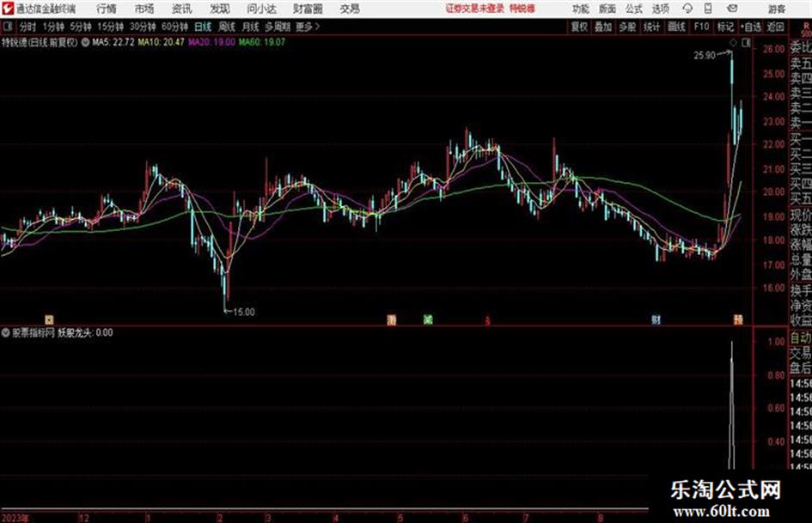Click the R indicator at right panel top
The height and width of the screenshot is (523, 812).
pyautogui.click(x=806, y=26)
